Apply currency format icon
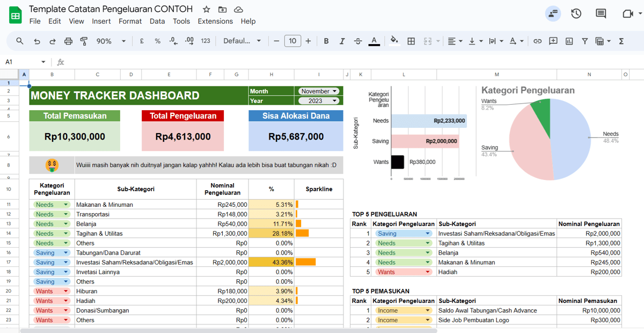Image resolution: width=644 pixels, height=333 pixels. coord(141,41)
